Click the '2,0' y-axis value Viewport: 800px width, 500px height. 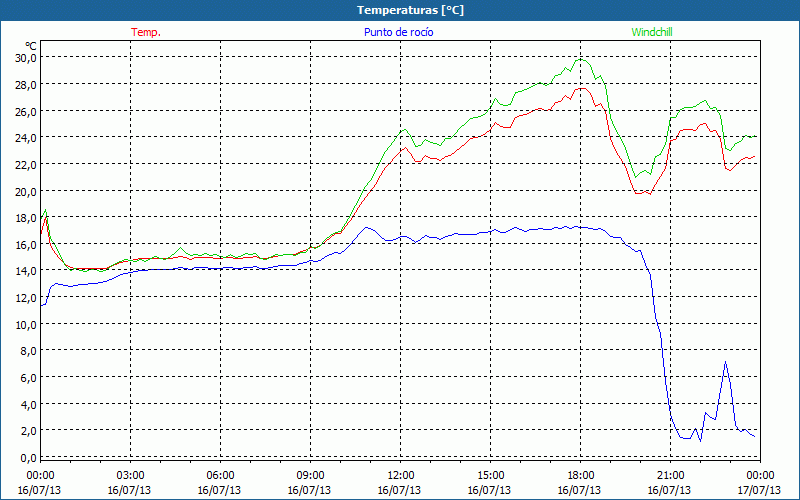[x=29, y=432]
